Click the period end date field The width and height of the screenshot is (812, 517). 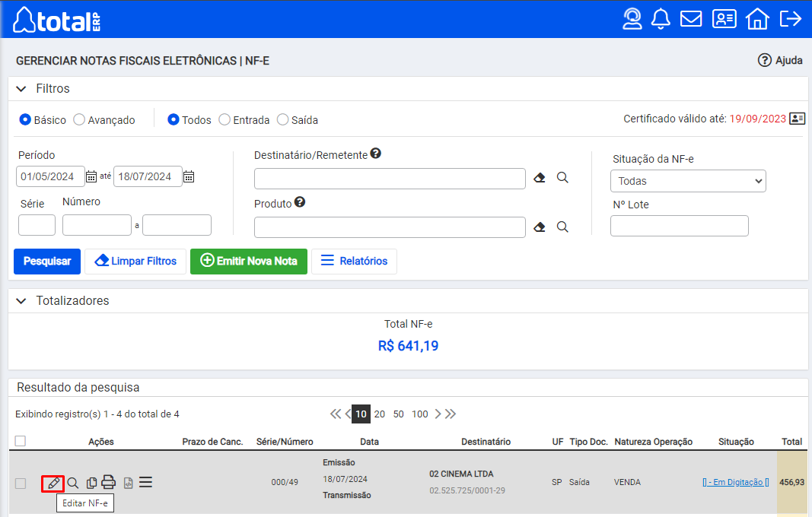(x=148, y=176)
